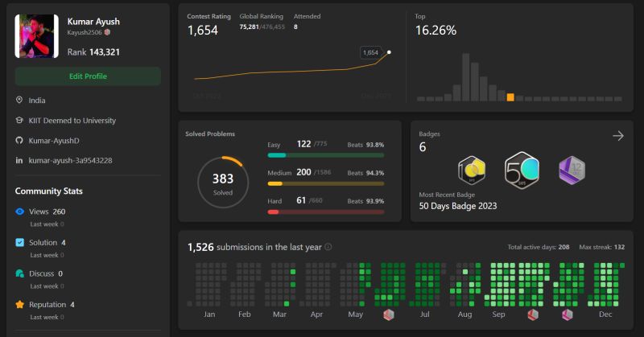The height and width of the screenshot is (337, 644).
Task: Click the India location text
Action: pos(37,101)
